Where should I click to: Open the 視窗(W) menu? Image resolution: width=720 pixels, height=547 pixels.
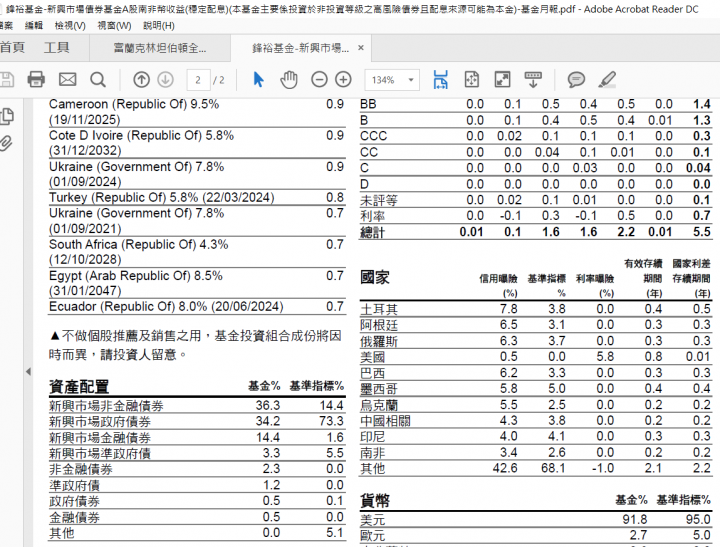(114, 26)
